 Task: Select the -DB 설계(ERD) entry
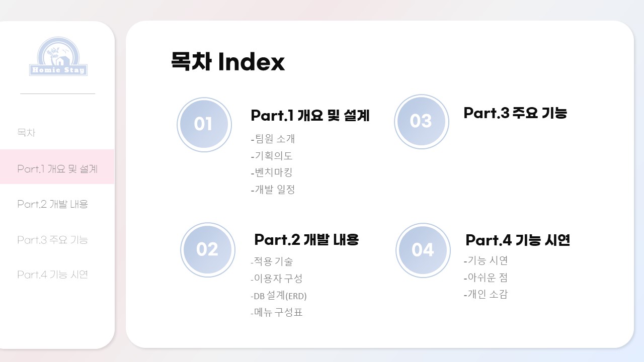[x=278, y=296]
